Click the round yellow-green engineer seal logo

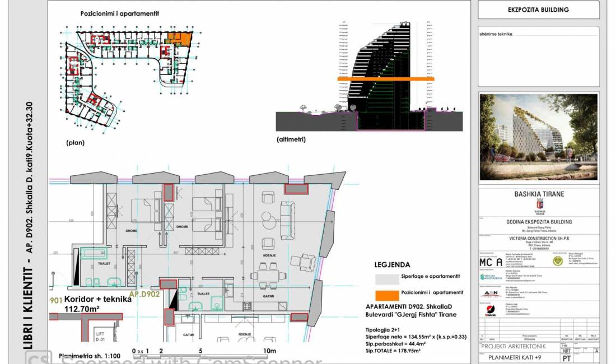(557, 261)
